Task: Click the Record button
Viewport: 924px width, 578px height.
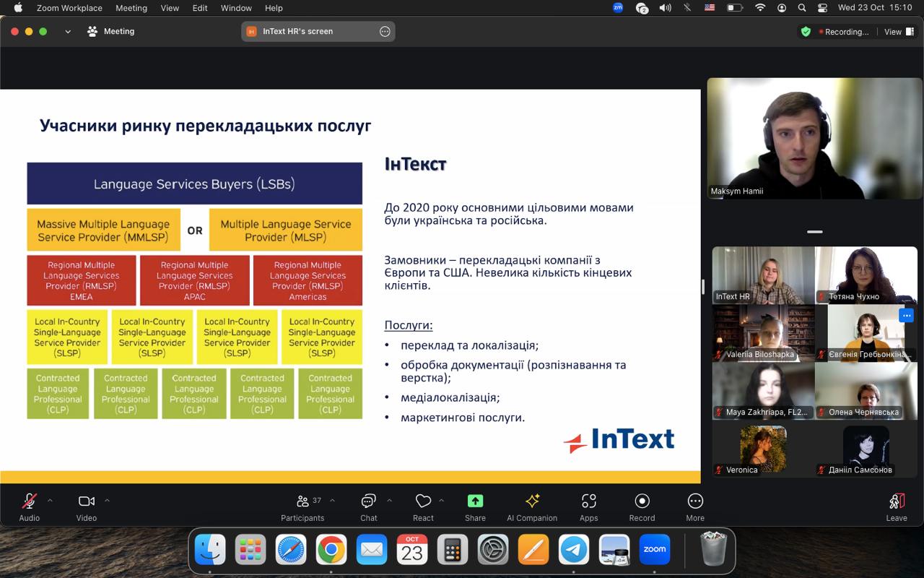Action: point(642,506)
